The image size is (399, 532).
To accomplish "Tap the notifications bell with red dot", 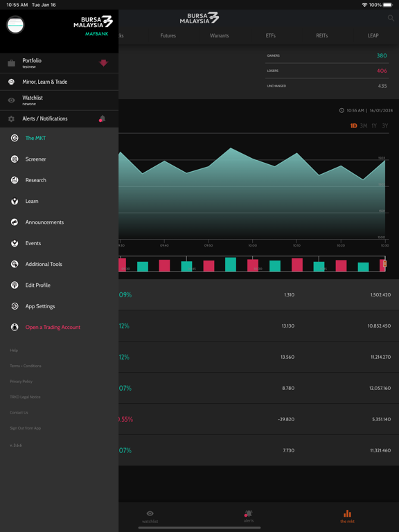I will [102, 118].
